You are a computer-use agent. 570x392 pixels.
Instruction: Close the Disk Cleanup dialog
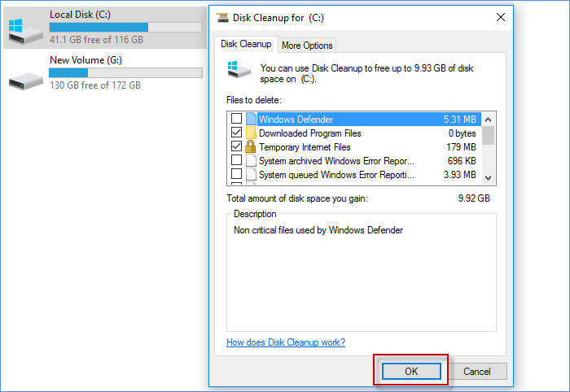(501, 17)
